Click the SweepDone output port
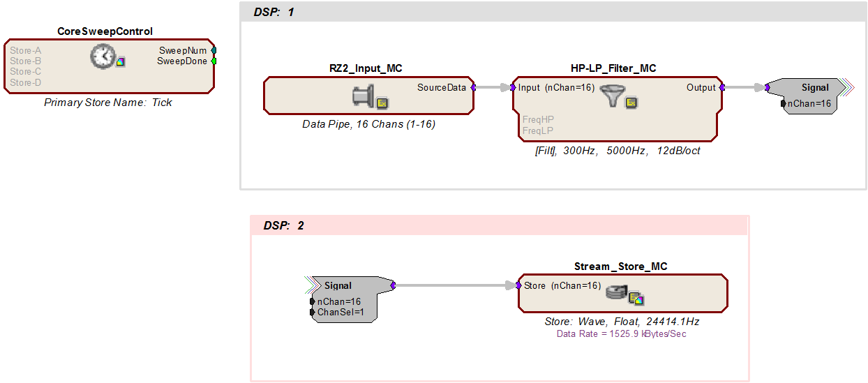This screenshot has height=383, width=868. click(214, 61)
